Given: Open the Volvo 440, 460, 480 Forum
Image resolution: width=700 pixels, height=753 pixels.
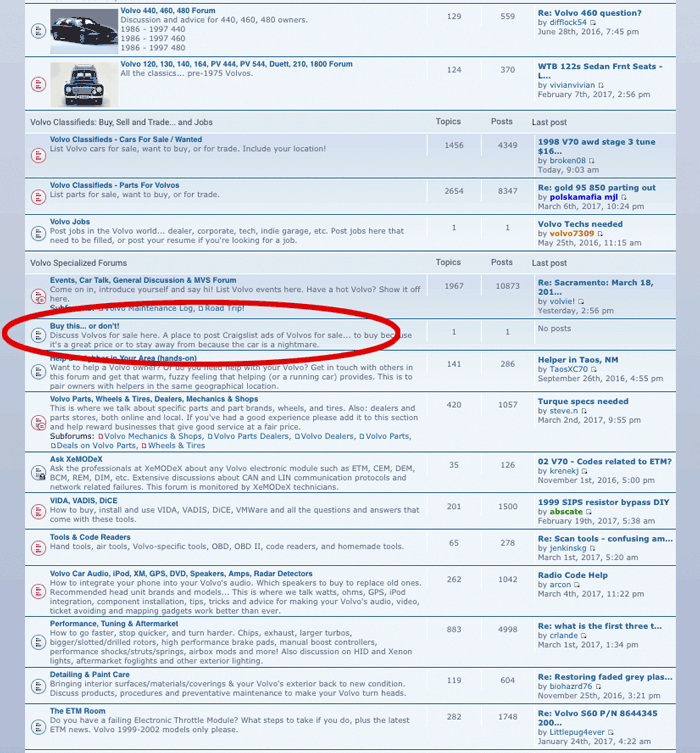Looking at the screenshot, I should tap(168, 11).
